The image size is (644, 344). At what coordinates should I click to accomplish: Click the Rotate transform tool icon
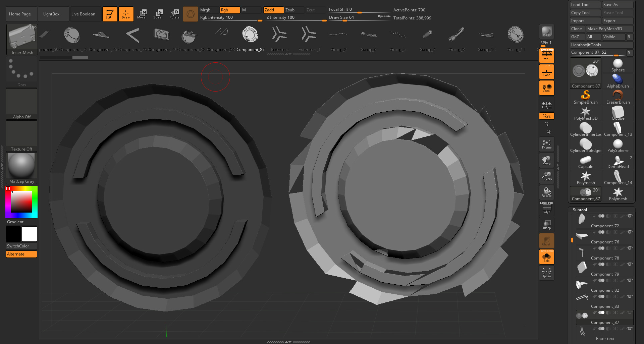pos(174,14)
